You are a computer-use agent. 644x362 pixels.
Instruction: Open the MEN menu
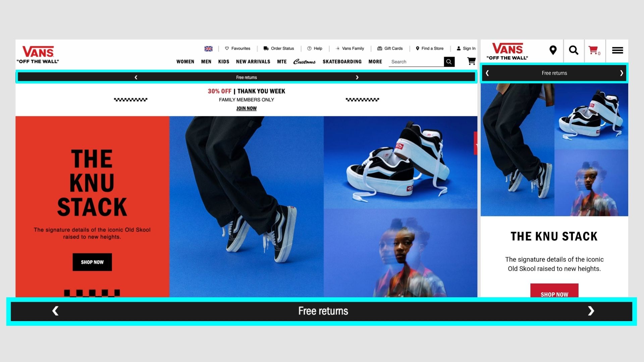tap(206, 62)
